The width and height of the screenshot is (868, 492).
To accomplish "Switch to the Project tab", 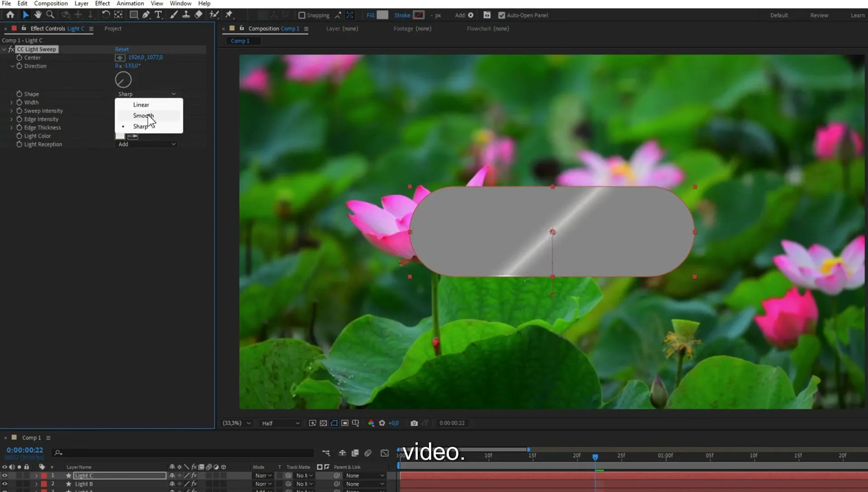I will point(113,28).
